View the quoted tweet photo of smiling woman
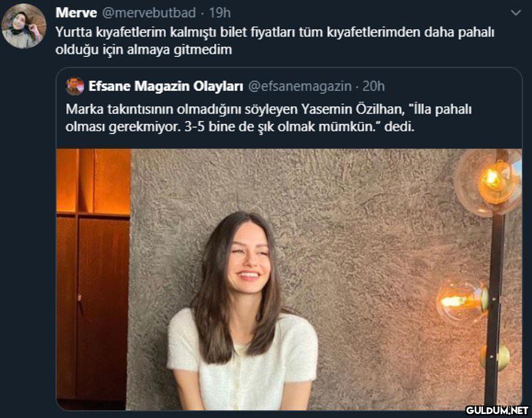 [289, 279]
